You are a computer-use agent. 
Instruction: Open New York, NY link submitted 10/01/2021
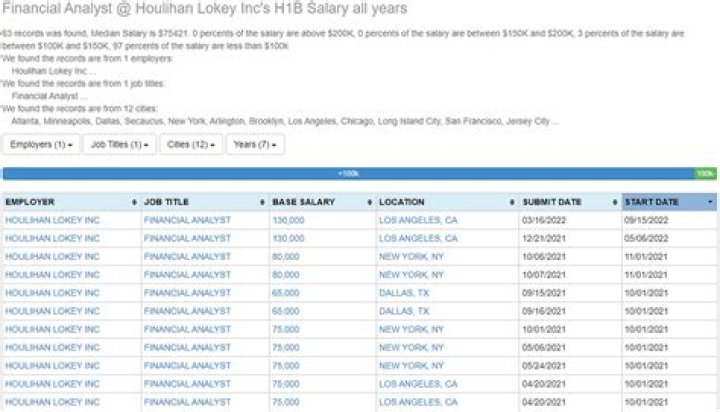(411, 329)
